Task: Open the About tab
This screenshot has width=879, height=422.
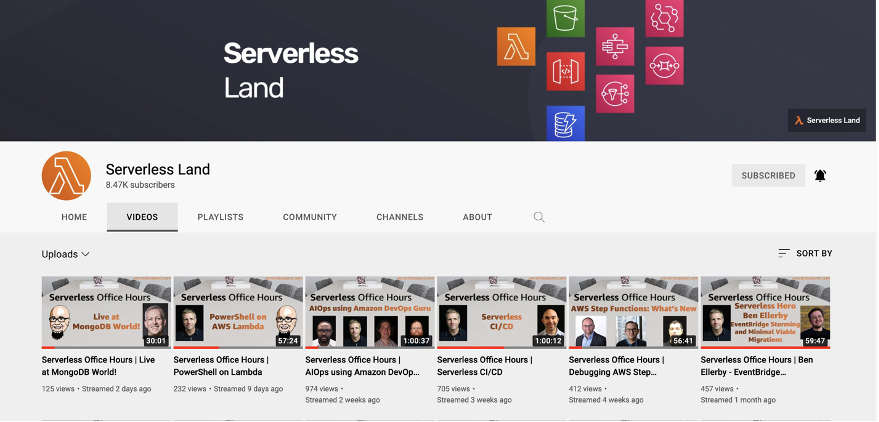Action: coord(478,217)
